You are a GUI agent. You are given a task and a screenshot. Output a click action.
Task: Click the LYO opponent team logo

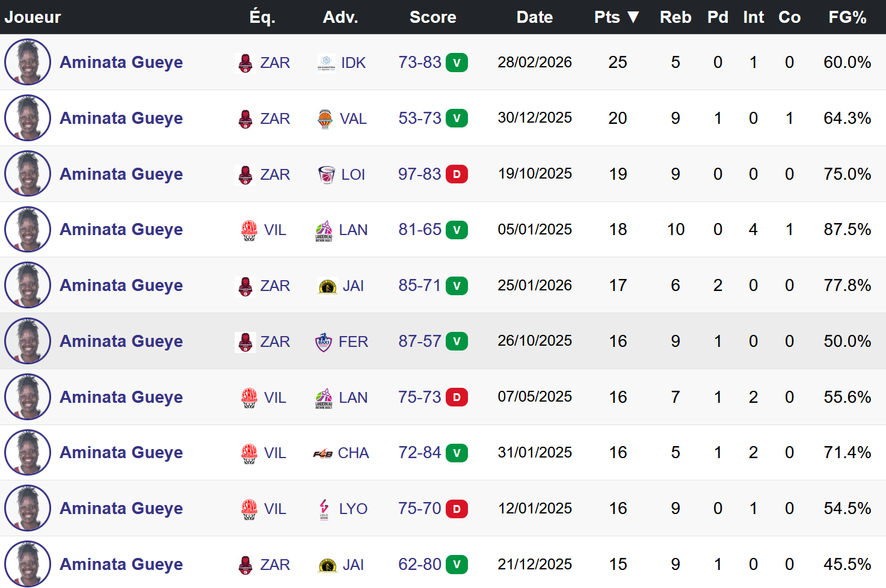[324, 509]
